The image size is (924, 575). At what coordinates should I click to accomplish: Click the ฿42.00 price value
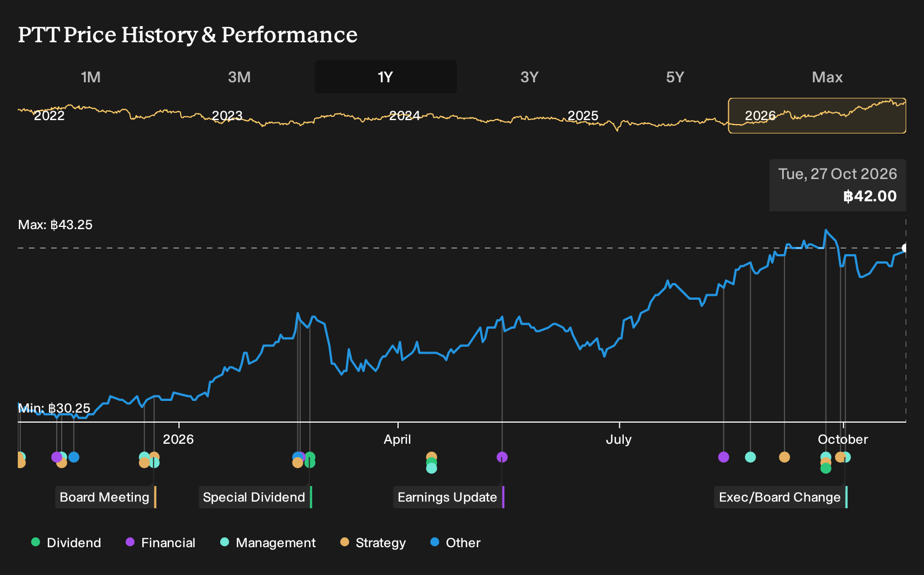[870, 196]
